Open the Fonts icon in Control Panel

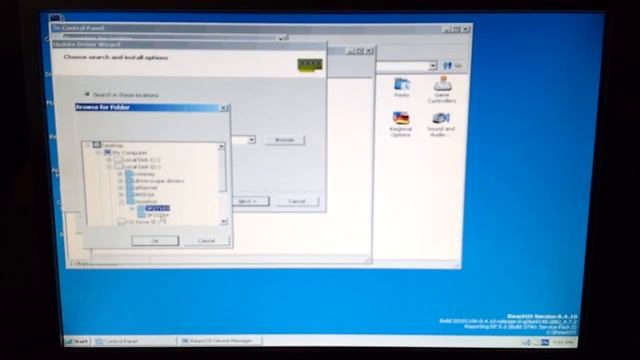pyautogui.click(x=402, y=88)
